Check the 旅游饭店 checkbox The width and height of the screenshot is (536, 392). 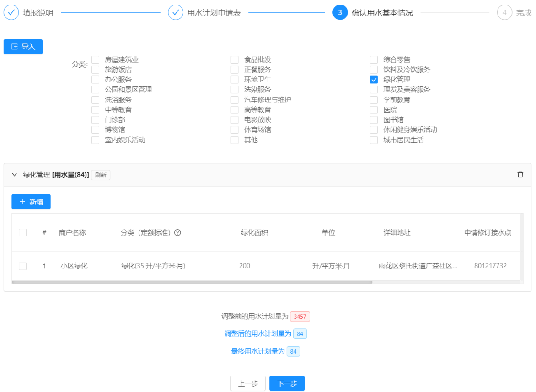tap(96, 70)
